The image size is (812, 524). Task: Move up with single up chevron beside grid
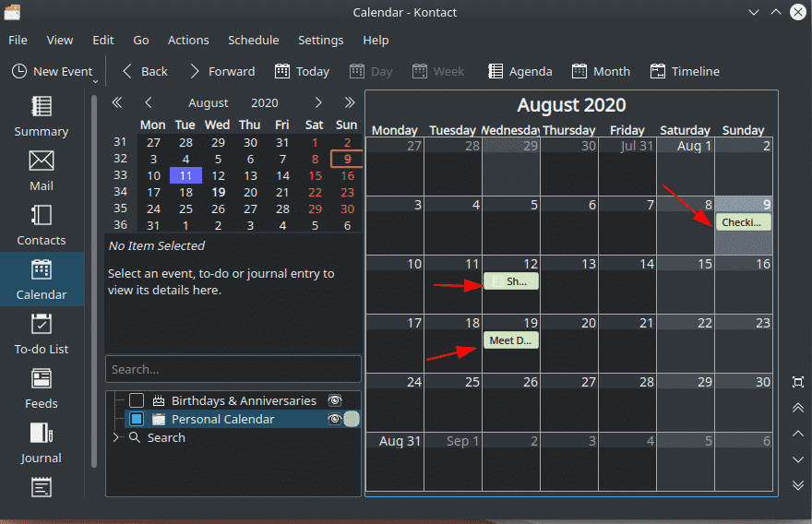pyautogui.click(x=798, y=434)
